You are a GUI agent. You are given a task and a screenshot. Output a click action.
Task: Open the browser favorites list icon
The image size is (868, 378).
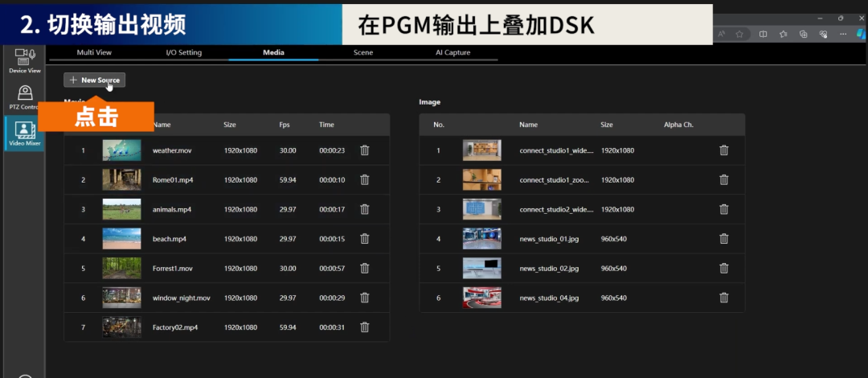tap(784, 34)
